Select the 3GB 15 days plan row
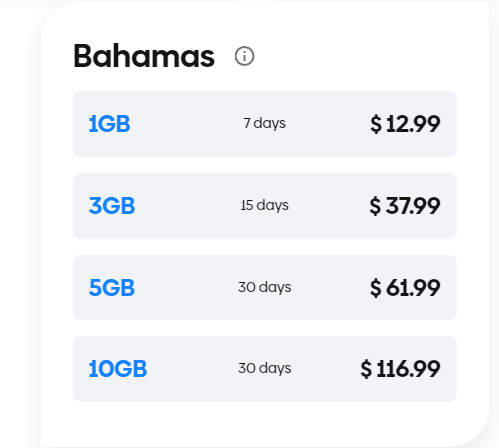The width and height of the screenshot is (499, 448). 265,206
